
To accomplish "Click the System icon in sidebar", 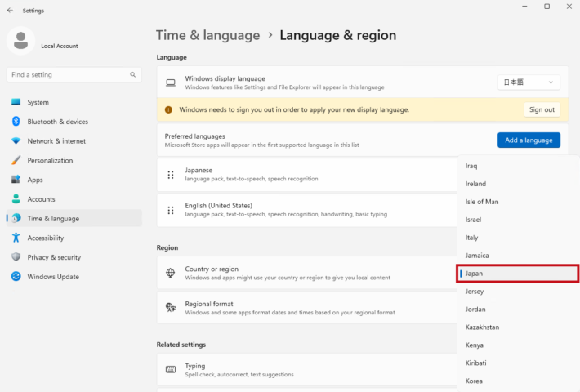I will 16,102.
